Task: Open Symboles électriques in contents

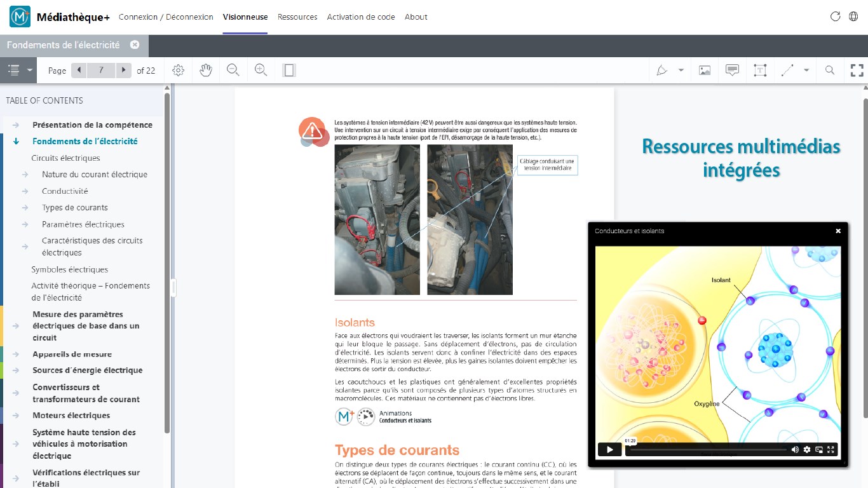Action: tap(70, 269)
